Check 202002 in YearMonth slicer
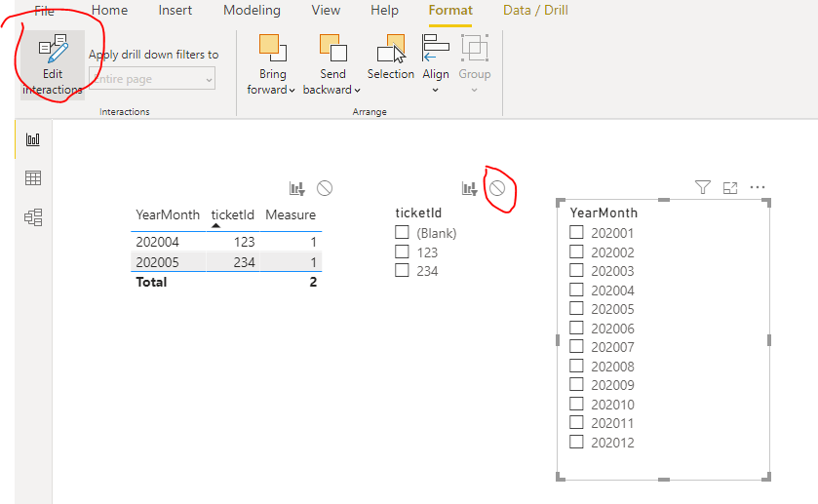The width and height of the screenshot is (818, 504). click(576, 252)
